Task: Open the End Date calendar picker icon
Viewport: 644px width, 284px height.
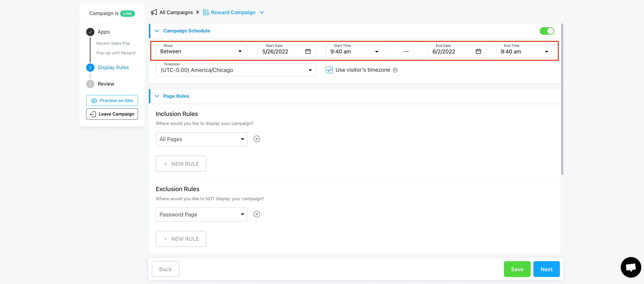Action: (478, 51)
